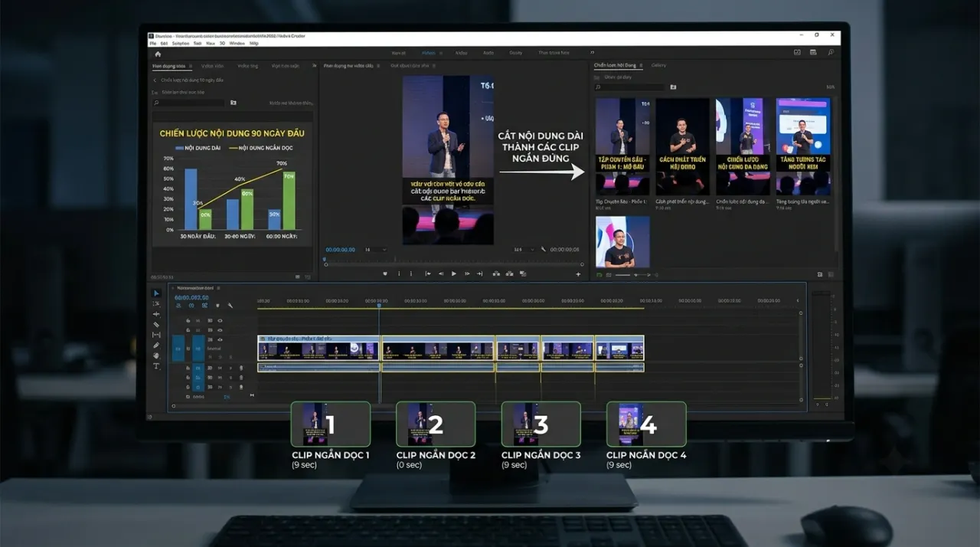Click folder icon beside right panel search
This screenshot has height=547, width=980.
point(673,87)
